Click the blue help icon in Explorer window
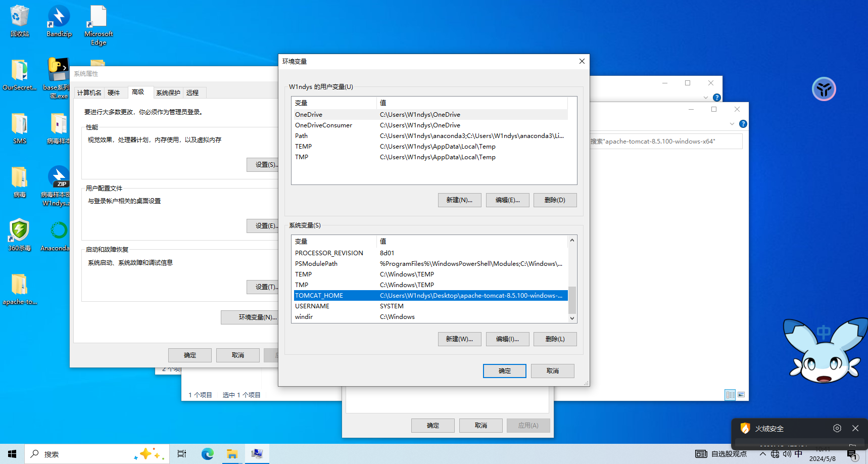This screenshot has width=868, height=464. (x=743, y=124)
